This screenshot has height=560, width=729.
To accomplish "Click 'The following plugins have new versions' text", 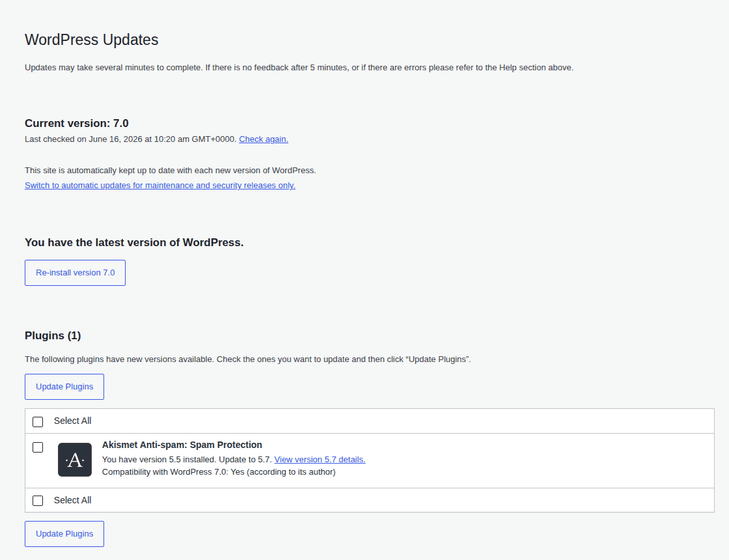I will click(248, 359).
